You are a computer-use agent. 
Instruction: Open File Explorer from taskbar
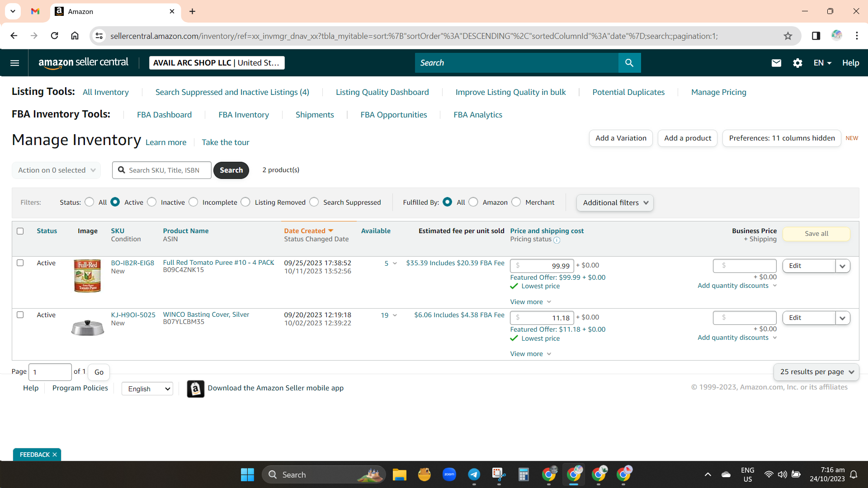pos(400,474)
